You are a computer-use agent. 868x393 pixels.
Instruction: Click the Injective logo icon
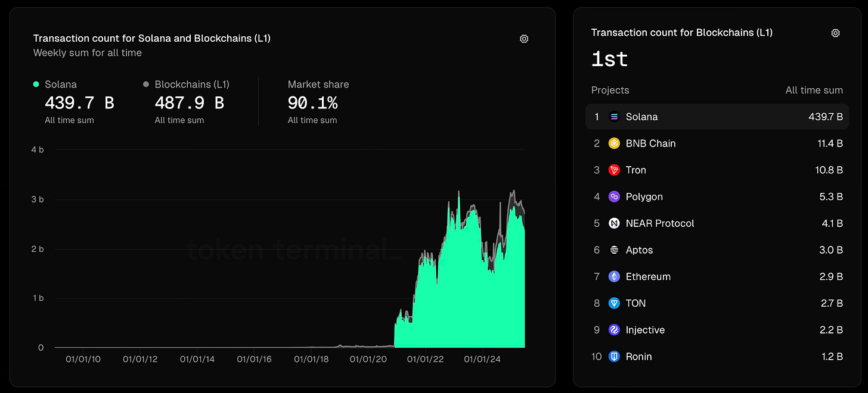coord(614,330)
